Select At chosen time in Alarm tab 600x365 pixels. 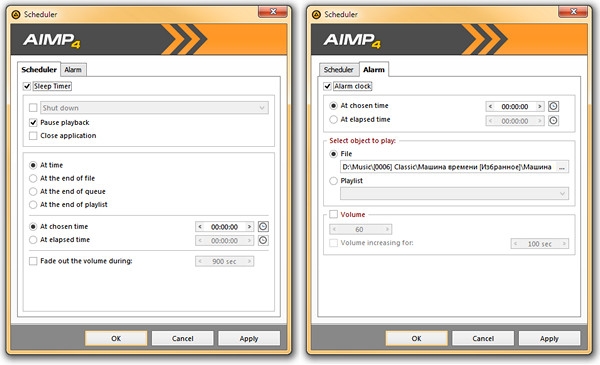(x=334, y=106)
